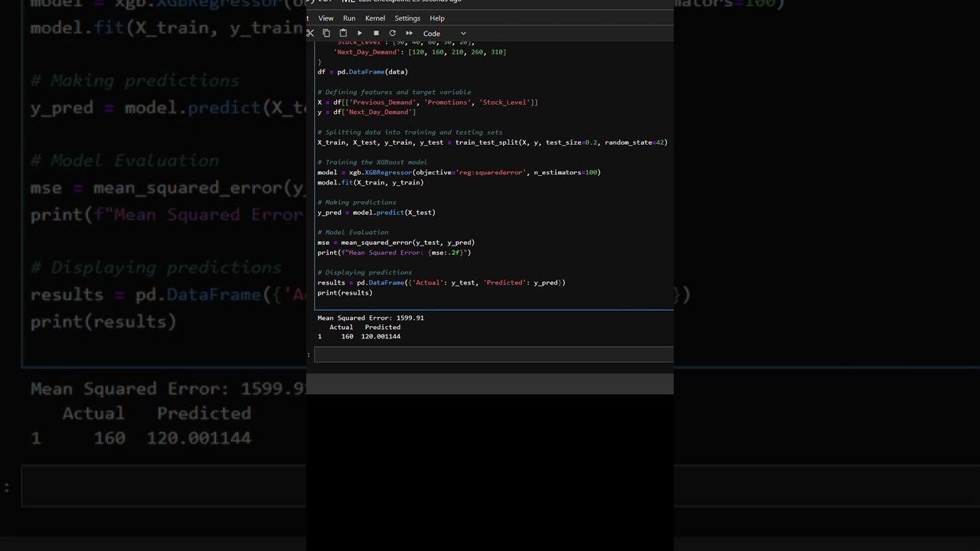Image resolution: width=980 pixels, height=551 pixels.
Task: Click the 'df = pd.DataFrame(data)' line
Action: click(x=363, y=72)
